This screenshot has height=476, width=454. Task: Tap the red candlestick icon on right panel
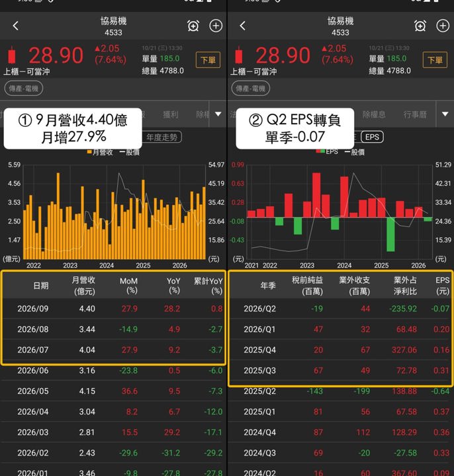[239, 55]
